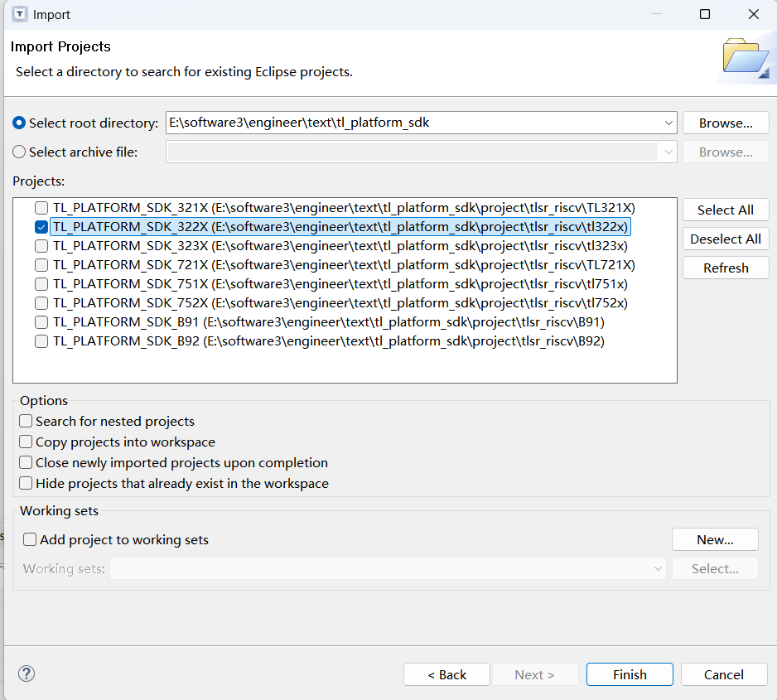This screenshot has height=700, width=777.
Task: Check the TL_PLATFORM_SDK_751X project checkbox
Action: (x=41, y=284)
